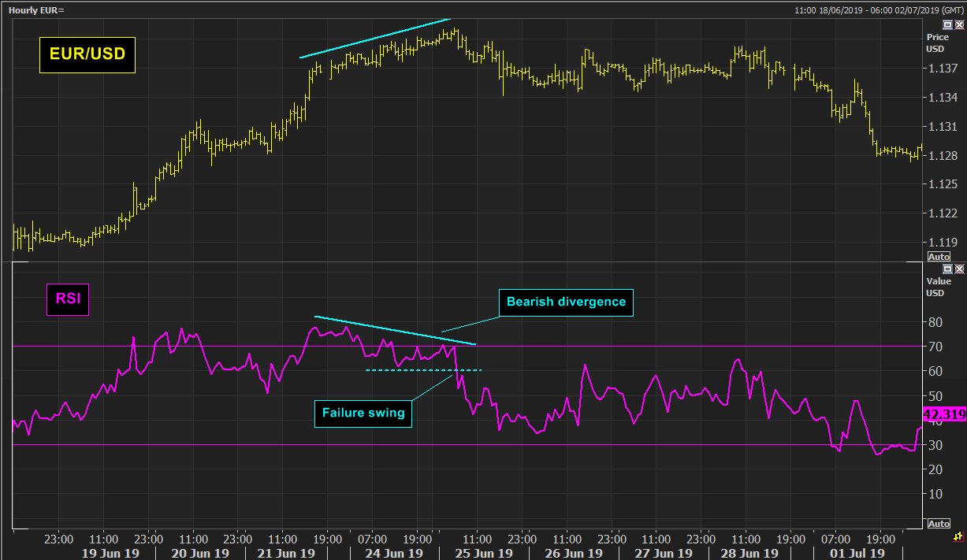Close the RSI indicator panel
967x560 pixels.
pyautogui.click(x=958, y=269)
